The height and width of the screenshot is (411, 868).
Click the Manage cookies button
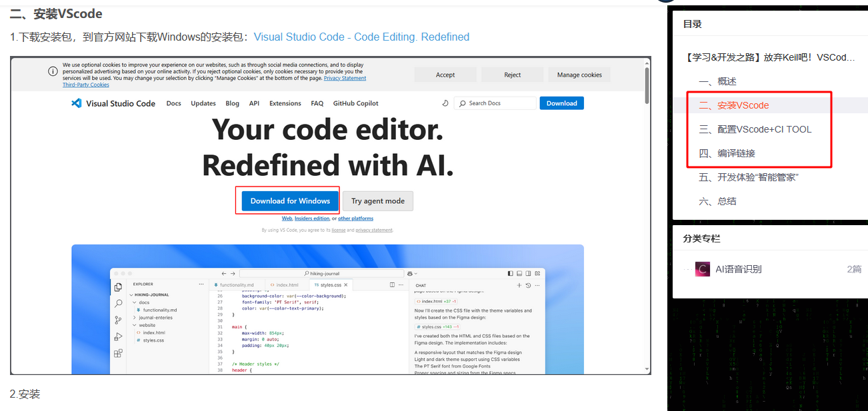pyautogui.click(x=579, y=75)
